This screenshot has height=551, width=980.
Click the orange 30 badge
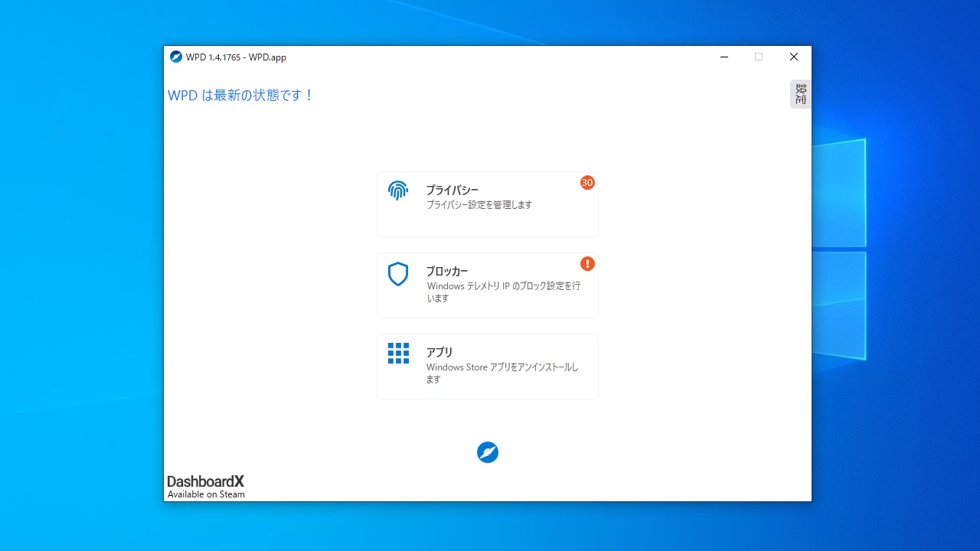(x=587, y=183)
